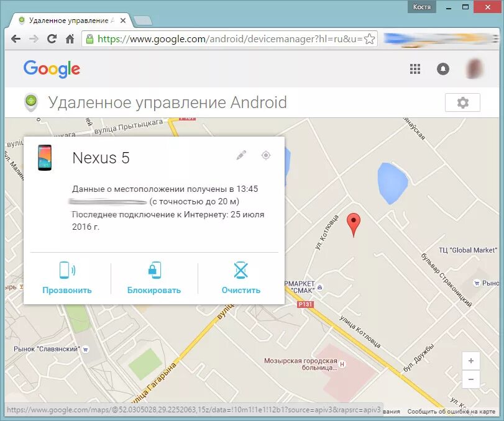The width and height of the screenshot is (504, 421).
Task: Click the browser Forward arrow
Action: tap(34, 39)
